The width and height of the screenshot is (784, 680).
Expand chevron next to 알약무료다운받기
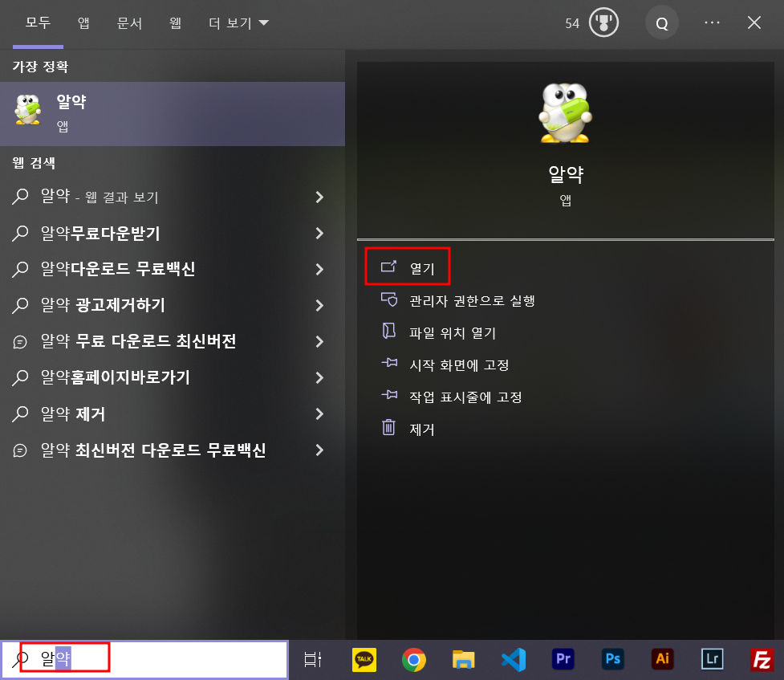319,233
